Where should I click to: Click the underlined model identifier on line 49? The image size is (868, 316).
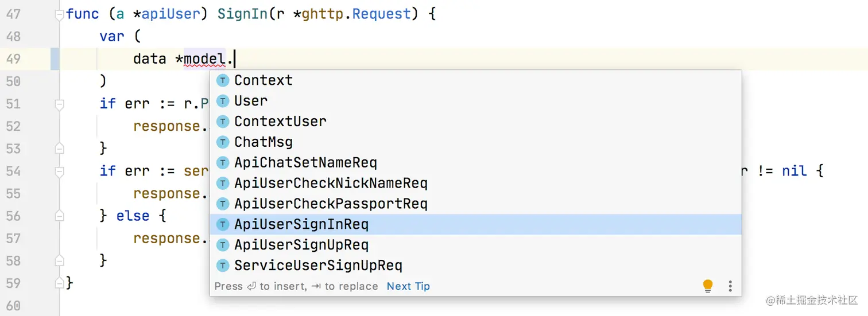204,59
